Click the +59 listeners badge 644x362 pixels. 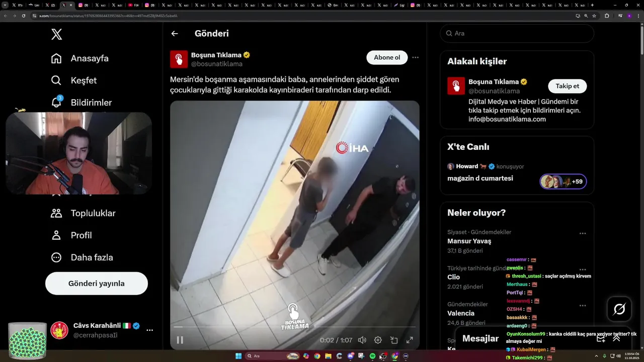pos(563,182)
